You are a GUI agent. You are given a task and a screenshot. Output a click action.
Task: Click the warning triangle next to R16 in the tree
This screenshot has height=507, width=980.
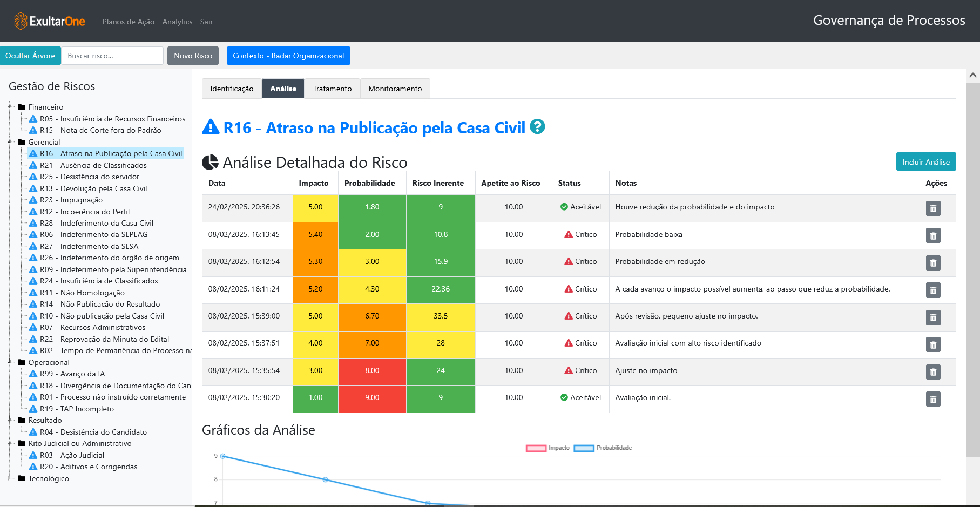(x=32, y=153)
